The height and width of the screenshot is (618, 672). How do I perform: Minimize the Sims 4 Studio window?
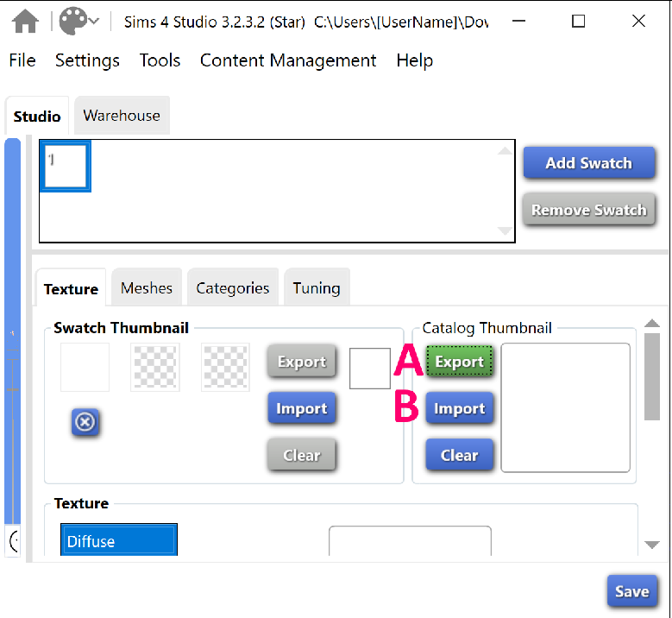point(518,21)
